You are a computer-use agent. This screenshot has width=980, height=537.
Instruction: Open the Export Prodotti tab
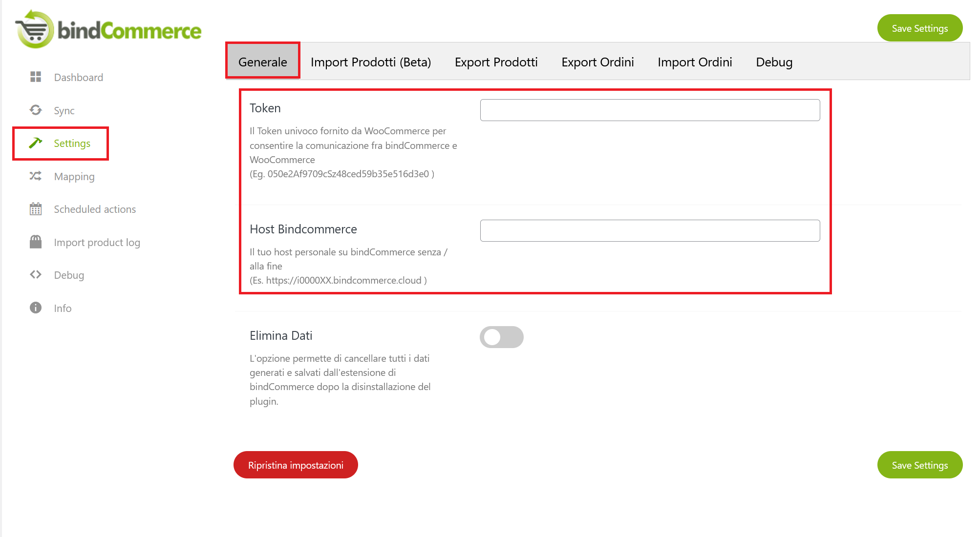pyautogui.click(x=496, y=62)
